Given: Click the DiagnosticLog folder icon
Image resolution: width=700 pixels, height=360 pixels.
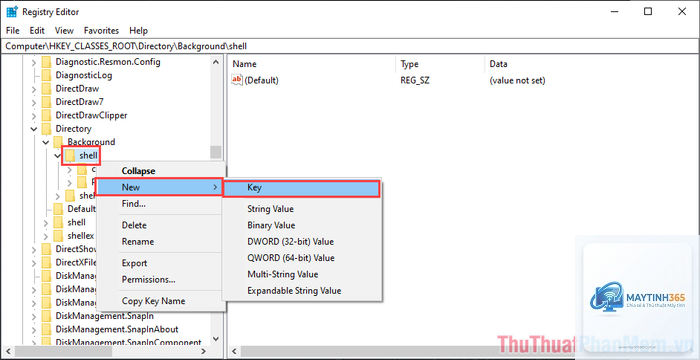Looking at the screenshot, I should click(46, 75).
